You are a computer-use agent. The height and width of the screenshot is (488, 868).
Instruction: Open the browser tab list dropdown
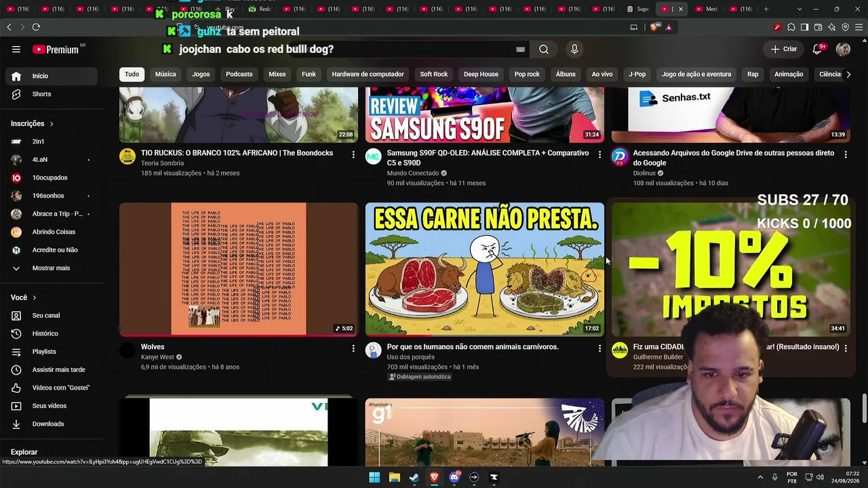800,9
